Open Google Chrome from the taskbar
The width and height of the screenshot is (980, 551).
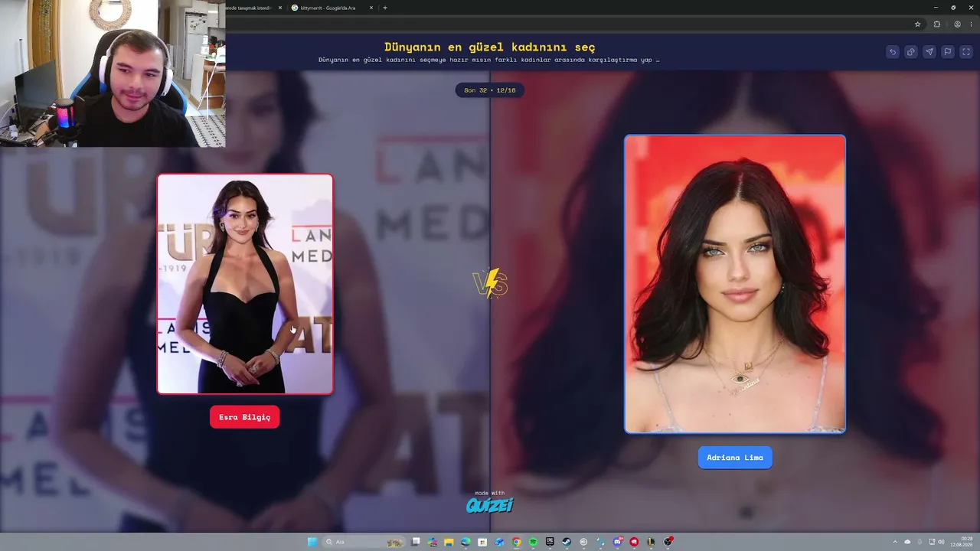[x=517, y=542]
